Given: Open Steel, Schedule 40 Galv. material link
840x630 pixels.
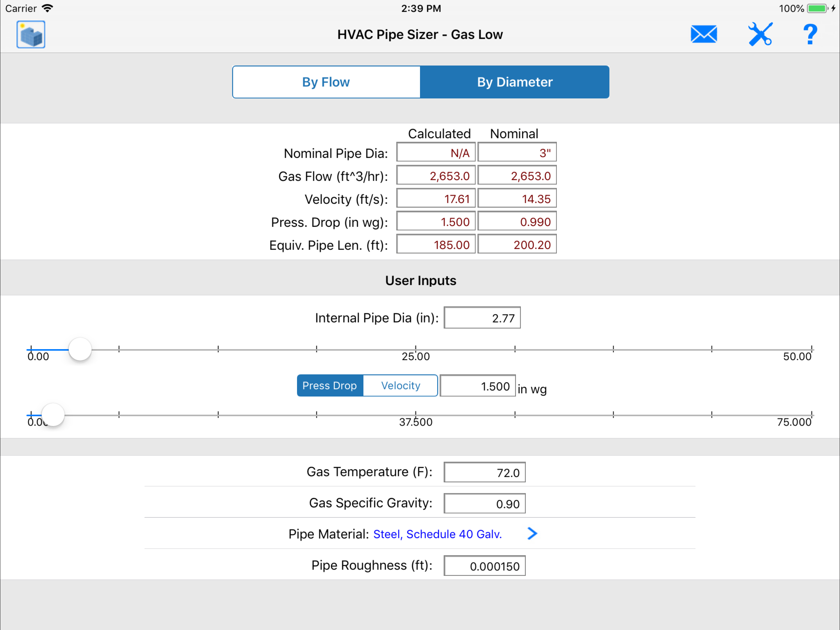Looking at the screenshot, I should (x=438, y=534).
